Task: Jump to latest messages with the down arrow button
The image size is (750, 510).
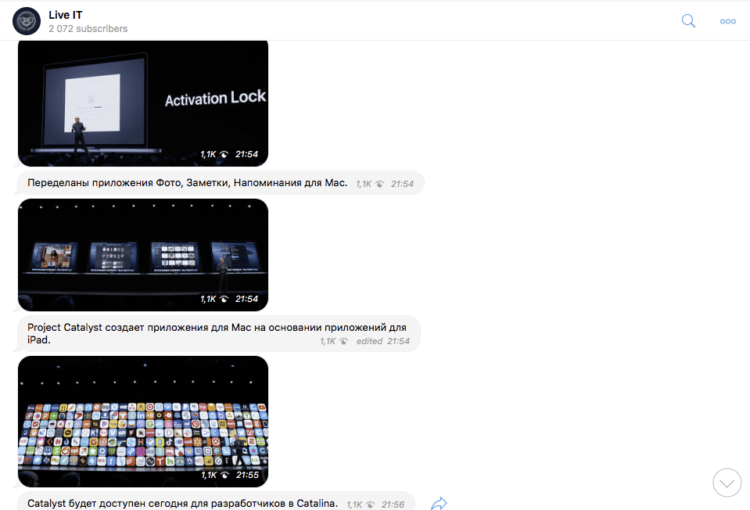Action: click(727, 483)
